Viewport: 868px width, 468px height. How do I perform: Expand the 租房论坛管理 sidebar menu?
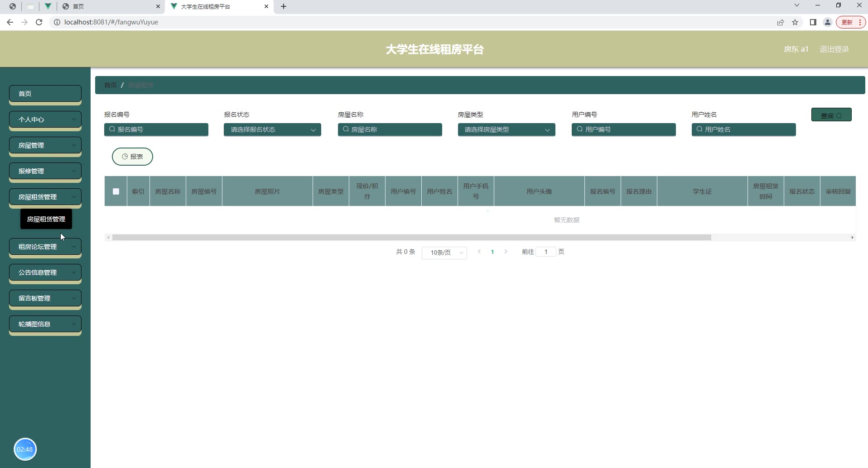[x=45, y=247]
